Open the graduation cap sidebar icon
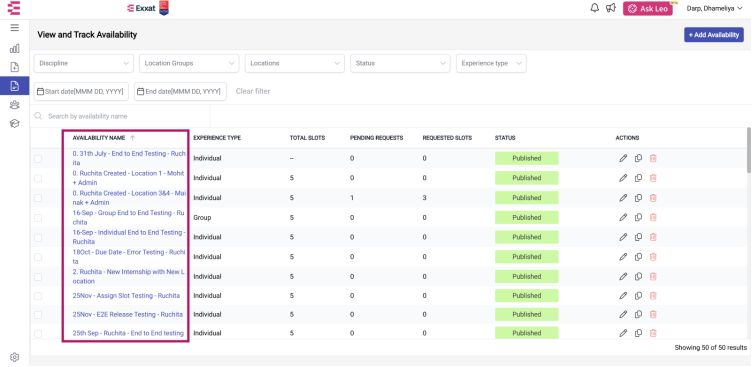The width and height of the screenshot is (752, 367). [14, 124]
